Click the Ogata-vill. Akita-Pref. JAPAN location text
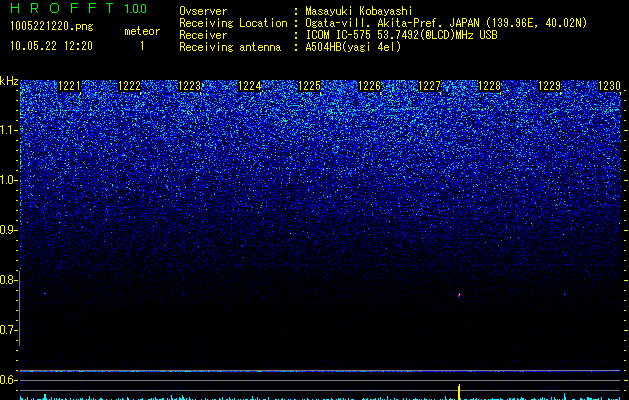This screenshot has width=629, height=400. [x=446, y=23]
